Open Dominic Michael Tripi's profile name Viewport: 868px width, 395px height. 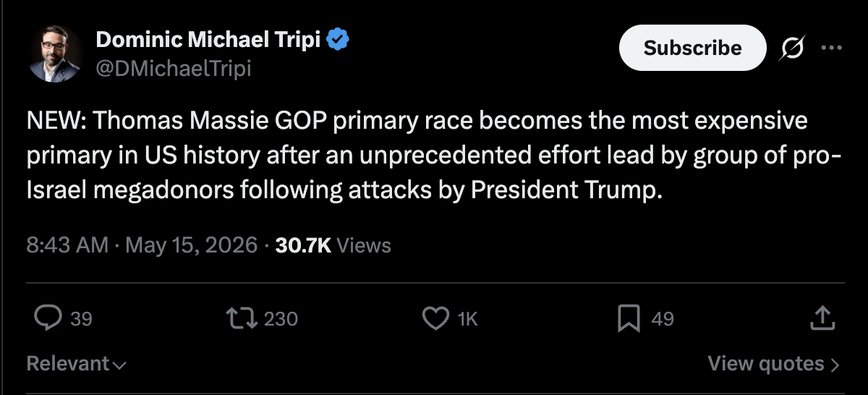[210, 40]
